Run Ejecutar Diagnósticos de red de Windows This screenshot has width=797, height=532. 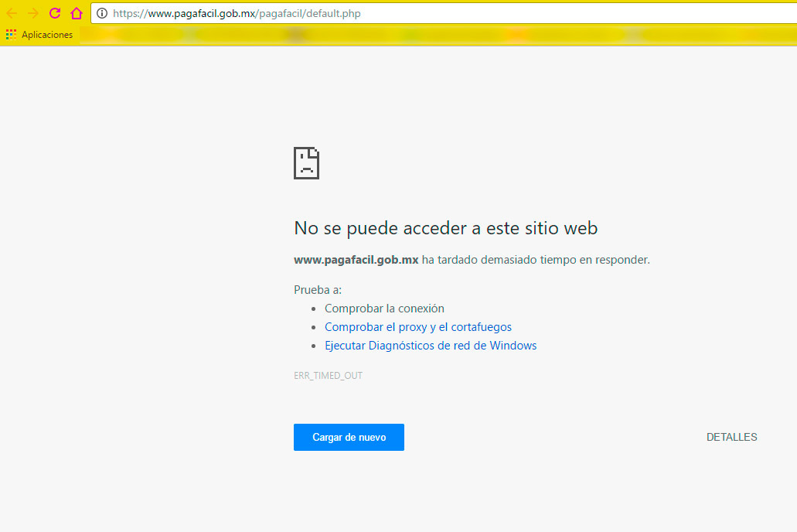pos(430,346)
